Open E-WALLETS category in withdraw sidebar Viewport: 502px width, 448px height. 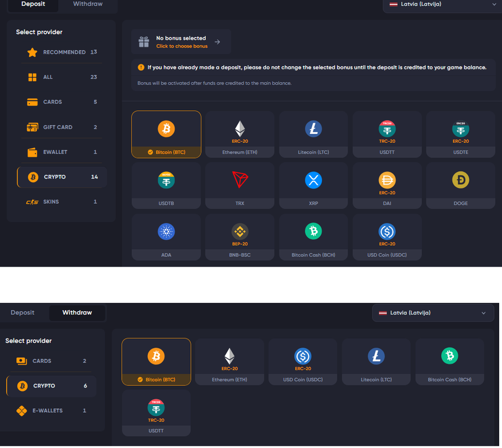[x=51, y=411]
